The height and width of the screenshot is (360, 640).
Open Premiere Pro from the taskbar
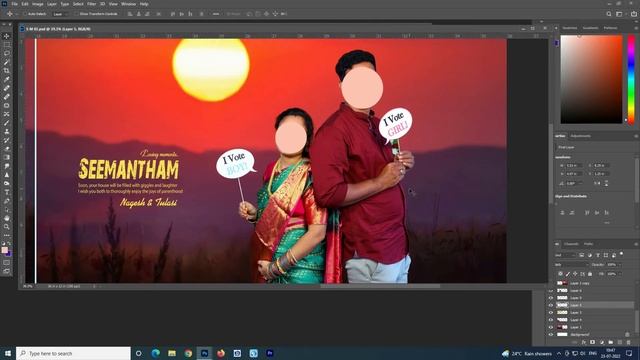[x=270, y=353]
